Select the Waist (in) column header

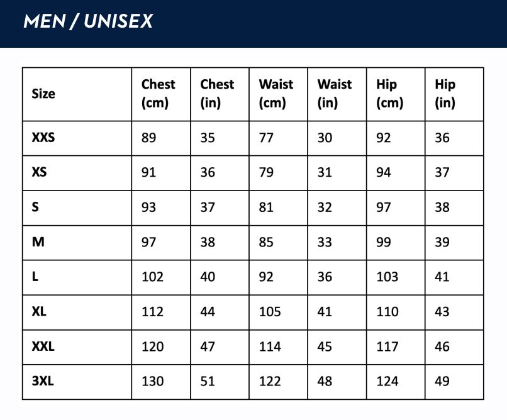[x=335, y=94]
